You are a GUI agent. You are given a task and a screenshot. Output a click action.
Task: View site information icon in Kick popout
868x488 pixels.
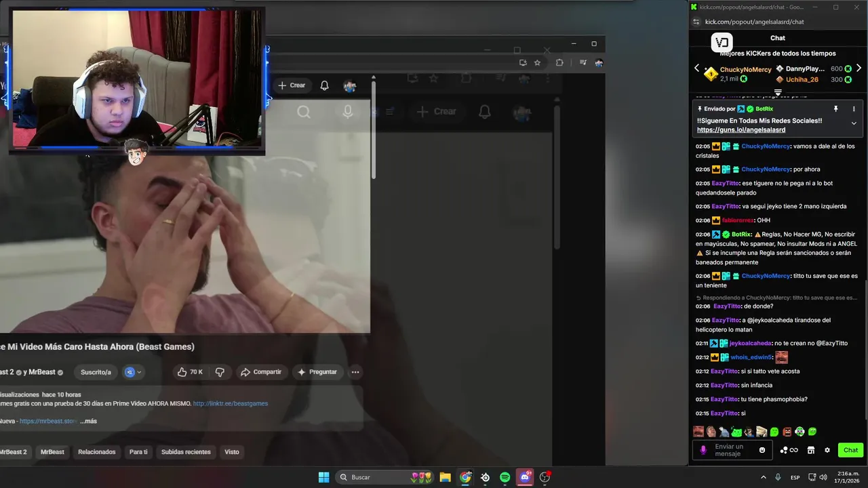click(x=696, y=22)
